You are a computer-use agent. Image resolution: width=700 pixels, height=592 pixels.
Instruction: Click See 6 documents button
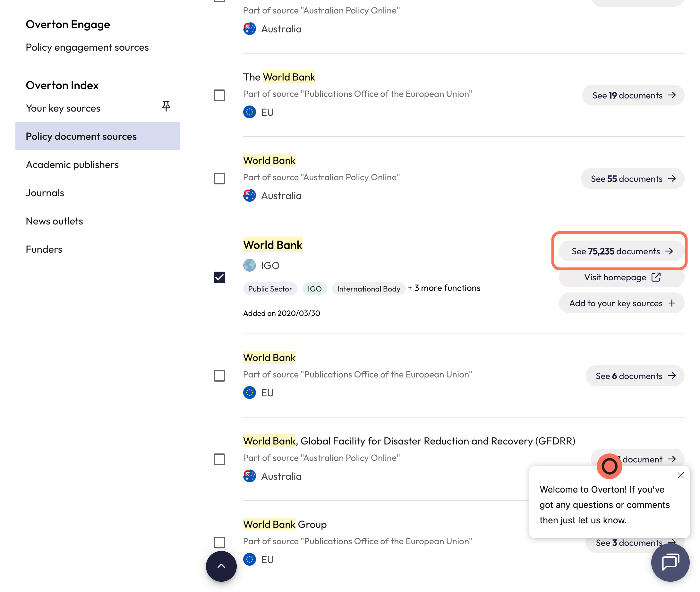pos(635,376)
